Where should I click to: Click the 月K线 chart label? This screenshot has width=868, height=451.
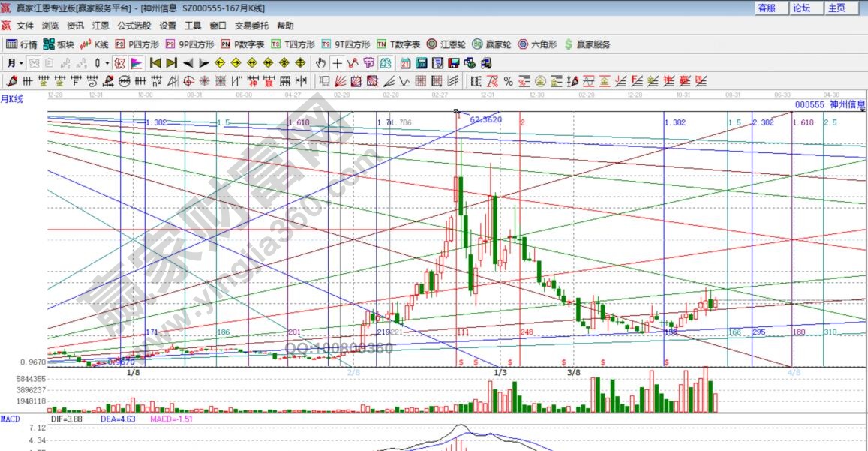pyautogui.click(x=12, y=98)
